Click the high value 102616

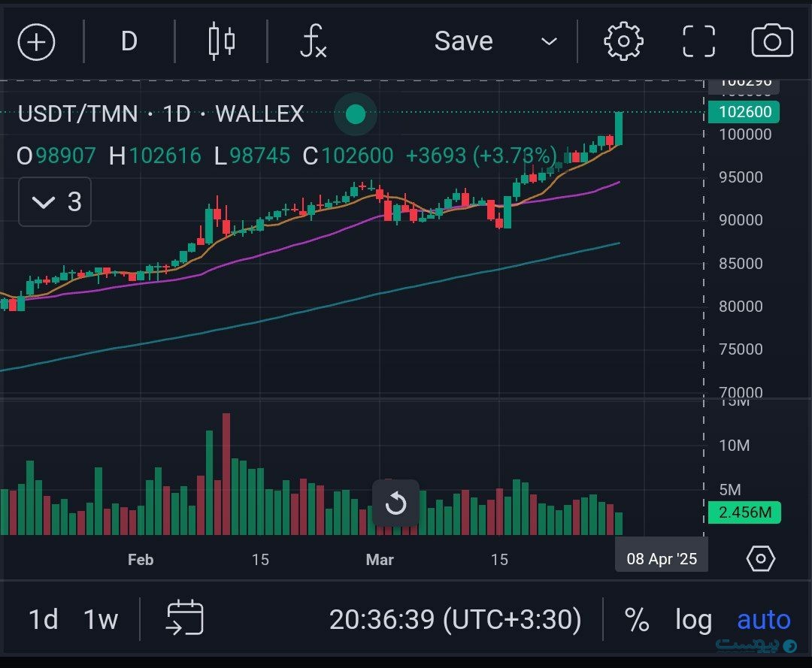tap(165, 156)
